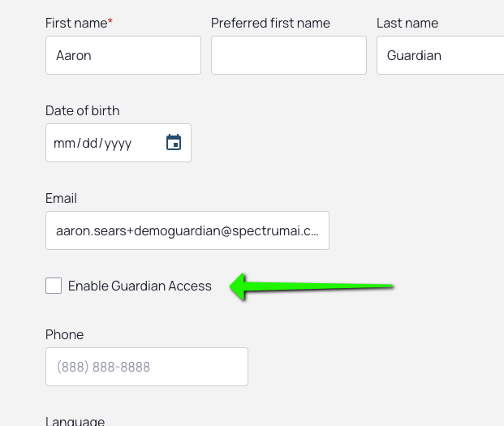This screenshot has width=504, height=426.
Task: Click the Last name label
Action: point(407,24)
